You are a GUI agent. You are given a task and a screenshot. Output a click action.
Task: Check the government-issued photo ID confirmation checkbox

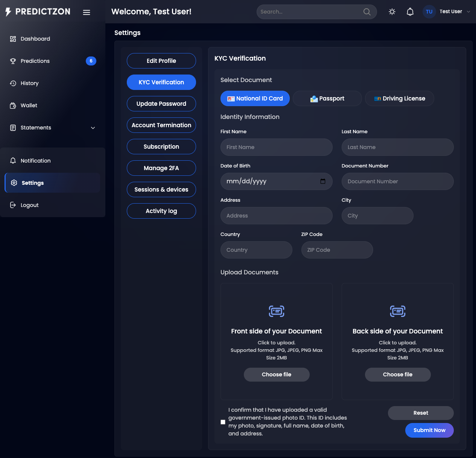[x=223, y=422]
